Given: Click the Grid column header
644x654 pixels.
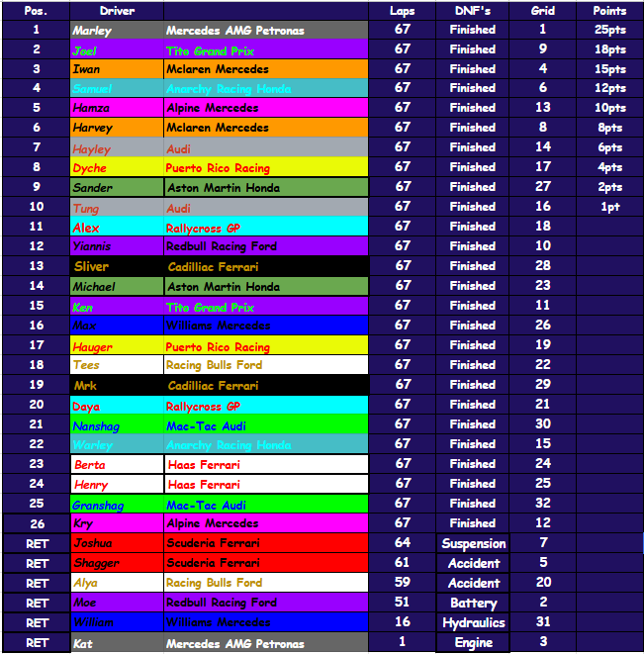Looking at the screenshot, I should [x=543, y=11].
